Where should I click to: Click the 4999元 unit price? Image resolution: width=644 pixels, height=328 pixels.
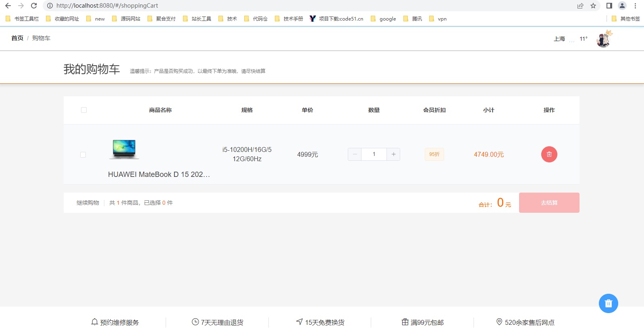coord(307,155)
